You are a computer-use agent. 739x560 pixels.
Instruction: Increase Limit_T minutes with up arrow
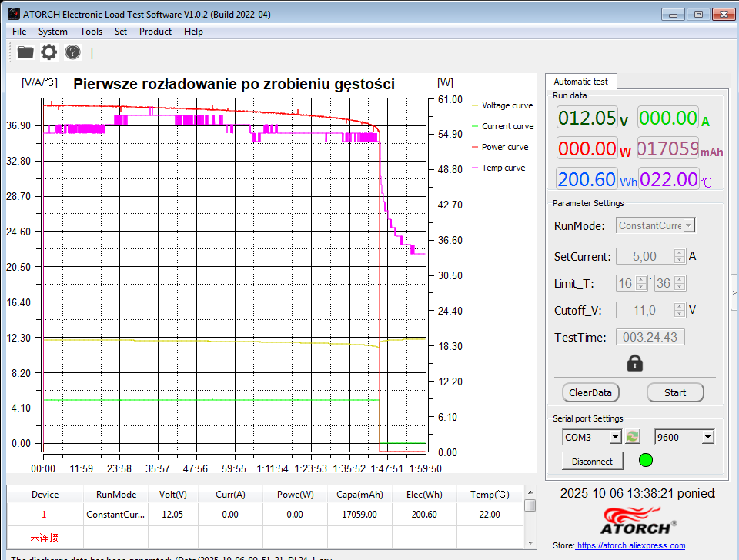pyautogui.click(x=679, y=280)
